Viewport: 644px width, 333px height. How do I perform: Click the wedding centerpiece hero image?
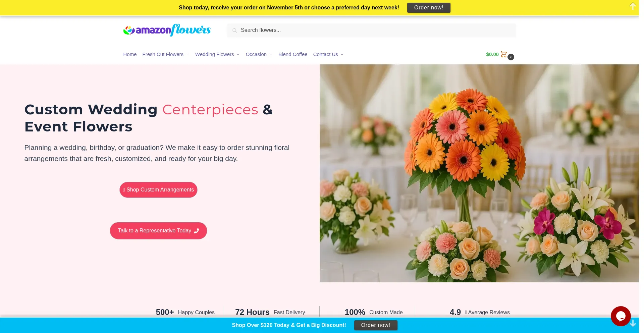479,173
